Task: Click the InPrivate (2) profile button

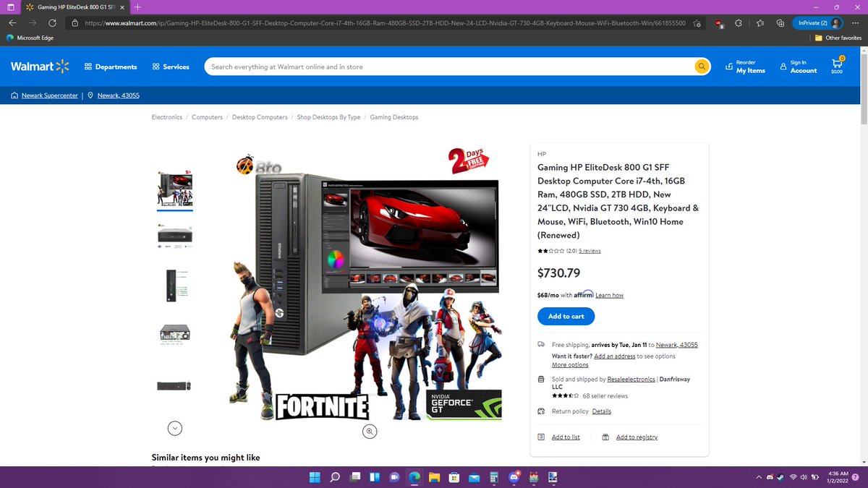Action: click(x=817, y=23)
